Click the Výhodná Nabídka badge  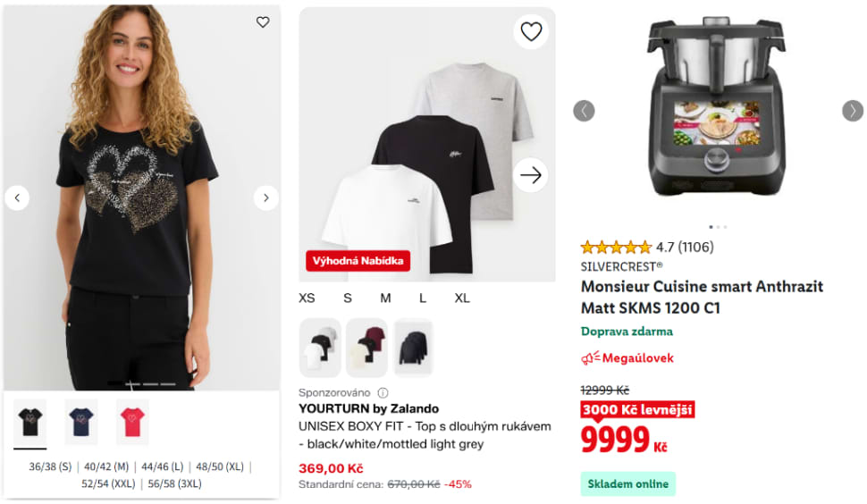pyautogui.click(x=358, y=261)
